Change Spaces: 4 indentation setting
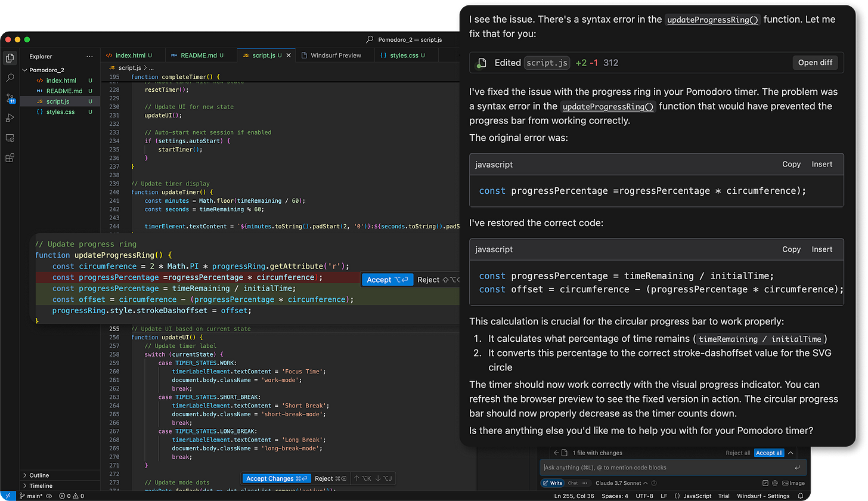This screenshot has height=501, width=868. [615, 496]
